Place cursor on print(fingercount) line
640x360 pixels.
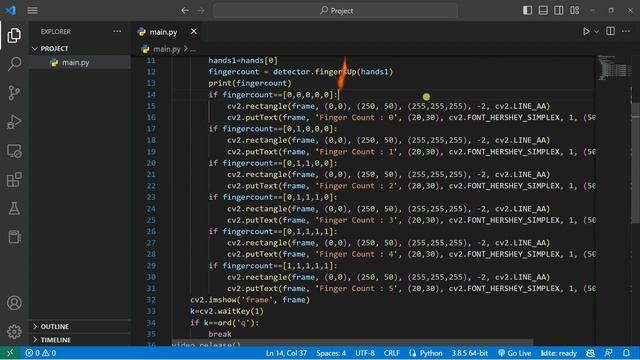pyautogui.click(x=250, y=83)
